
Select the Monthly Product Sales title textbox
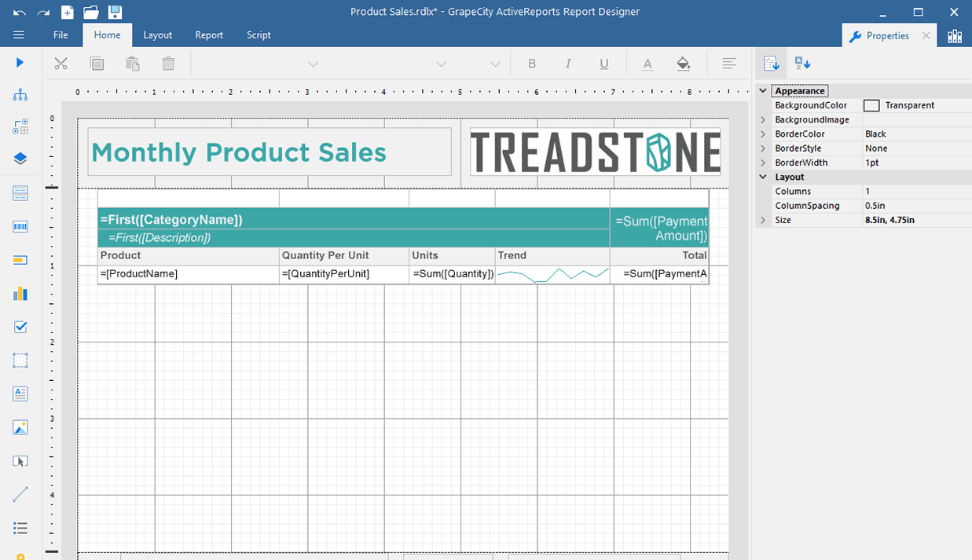point(270,152)
